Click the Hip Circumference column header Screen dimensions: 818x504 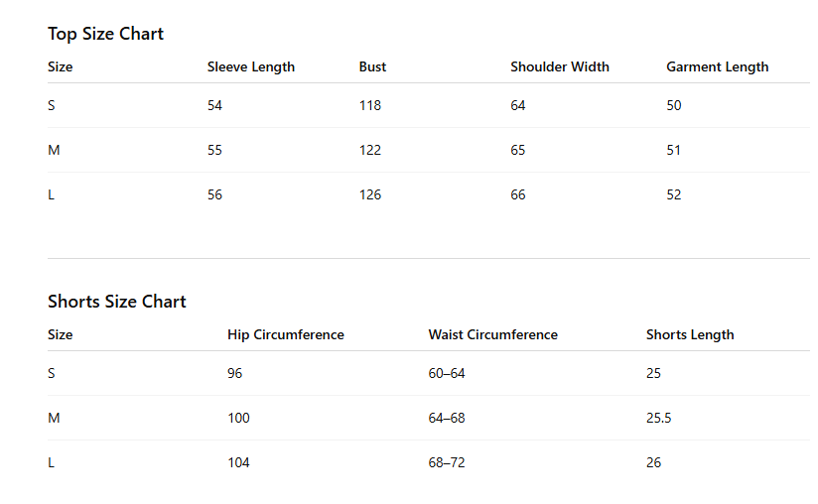286,335
